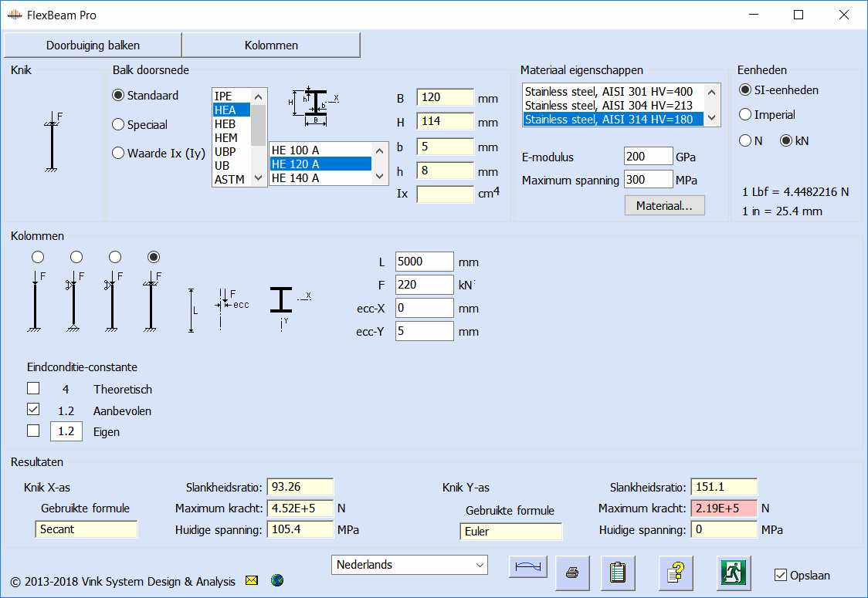
Task: Check the Theoretisch end condition constant
Action: (33, 388)
